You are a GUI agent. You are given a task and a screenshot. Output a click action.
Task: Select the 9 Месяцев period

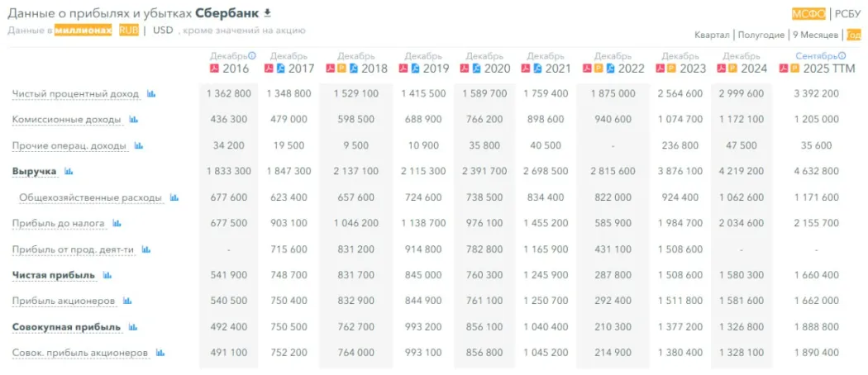point(815,35)
